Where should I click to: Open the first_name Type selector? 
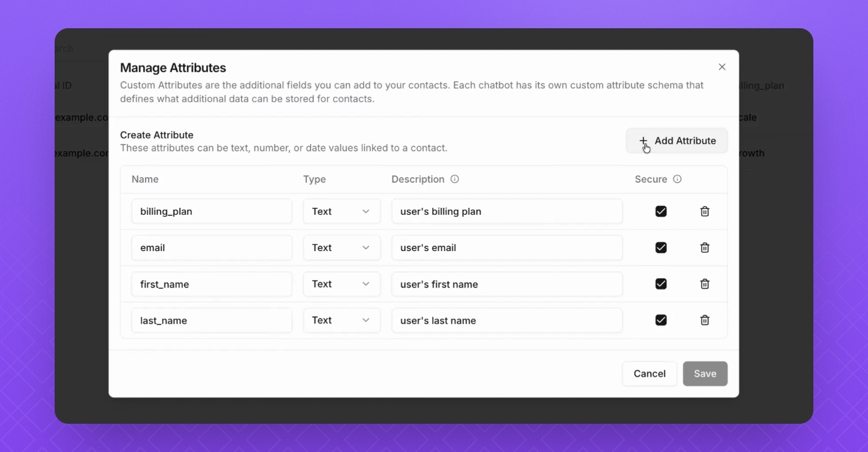coord(342,284)
